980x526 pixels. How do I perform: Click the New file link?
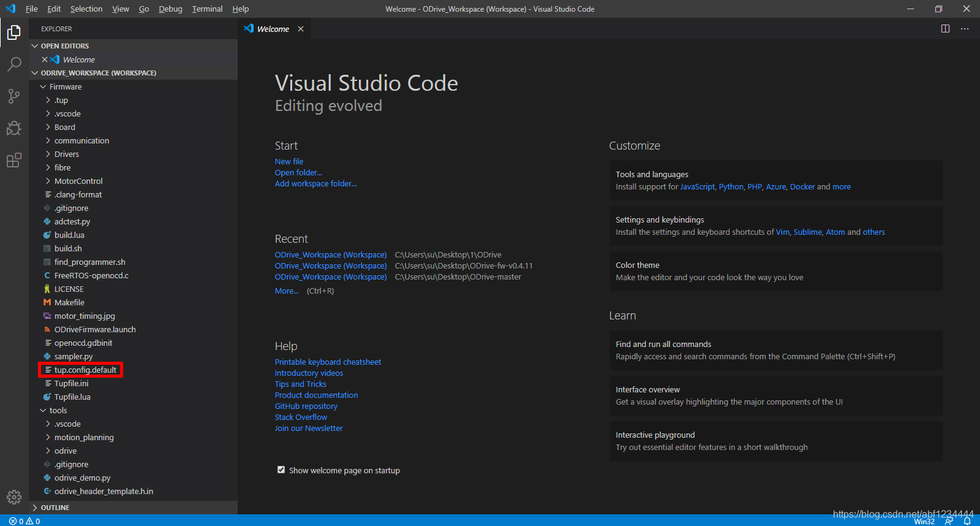(289, 161)
